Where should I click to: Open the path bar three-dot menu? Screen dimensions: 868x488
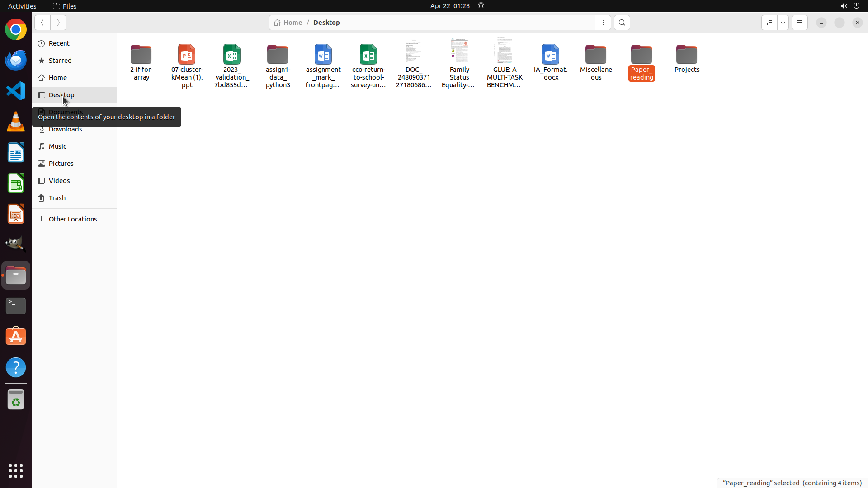click(x=603, y=23)
